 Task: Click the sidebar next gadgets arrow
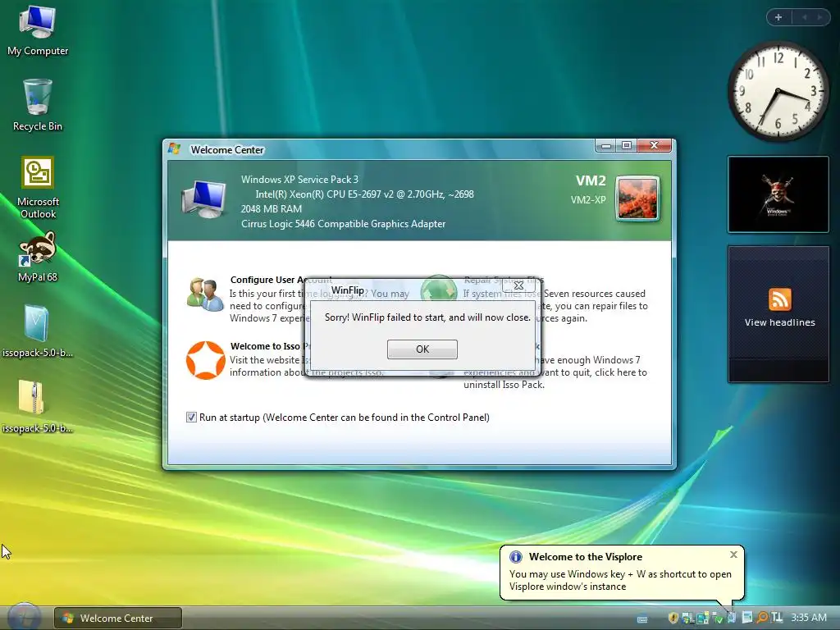coord(819,17)
